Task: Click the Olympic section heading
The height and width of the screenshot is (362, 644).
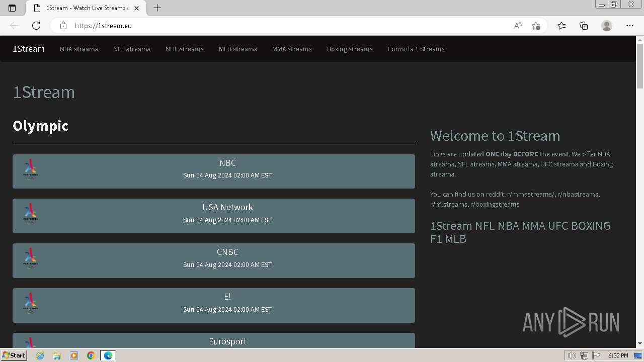Action: coord(40,126)
